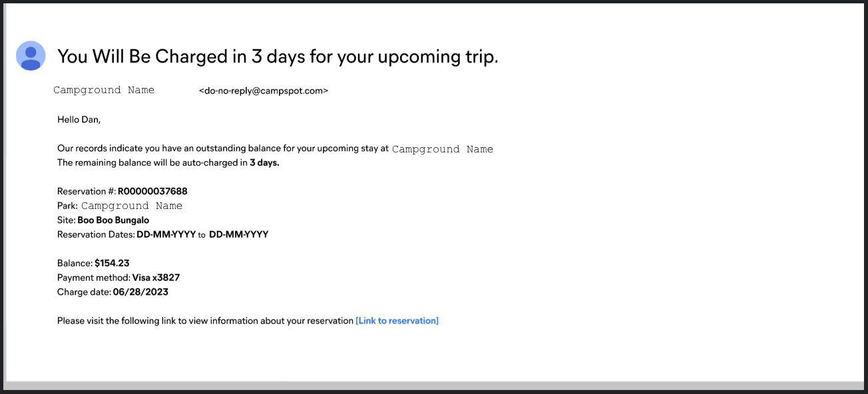Click the first DD-MM-YYYY reservation start date
The image size is (868, 394).
coord(166,234)
